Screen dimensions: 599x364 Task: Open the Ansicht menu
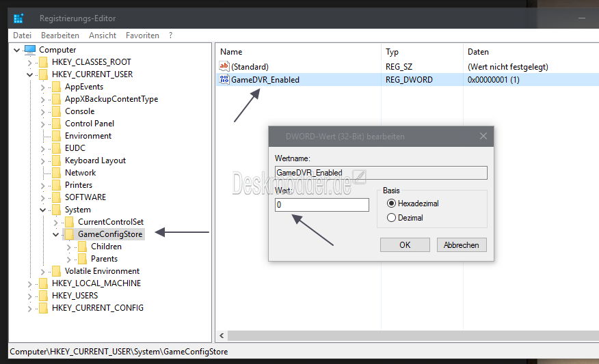[x=103, y=36]
